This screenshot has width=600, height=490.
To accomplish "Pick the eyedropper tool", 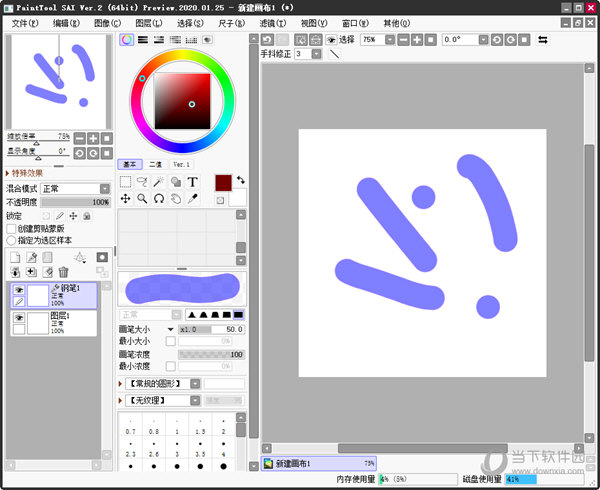I will click(x=192, y=199).
